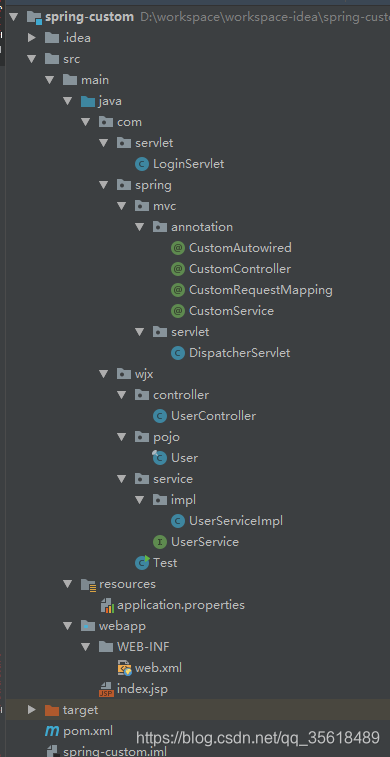Click the UserService interface icon
This screenshot has height=757, width=390.
pyautogui.click(x=160, y=542)
